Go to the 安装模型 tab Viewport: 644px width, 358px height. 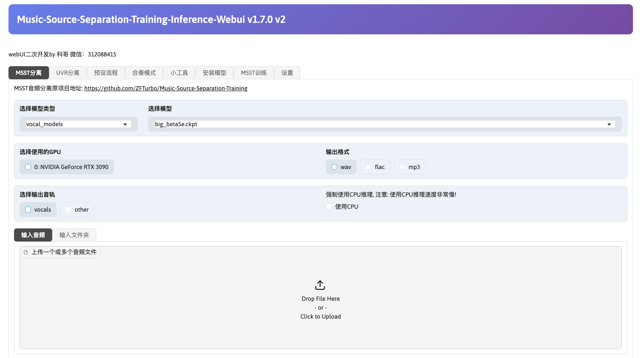point(214,73)
